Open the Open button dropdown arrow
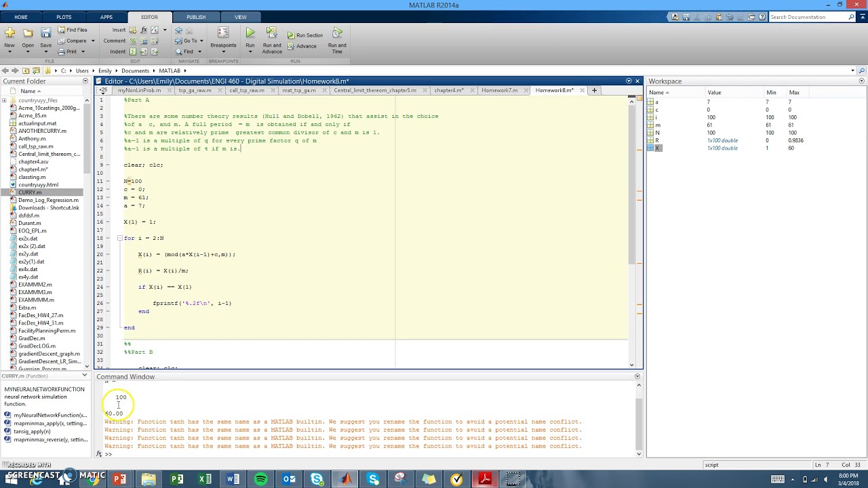The width and height of the screenshot is (868, 488). point(28,51)
